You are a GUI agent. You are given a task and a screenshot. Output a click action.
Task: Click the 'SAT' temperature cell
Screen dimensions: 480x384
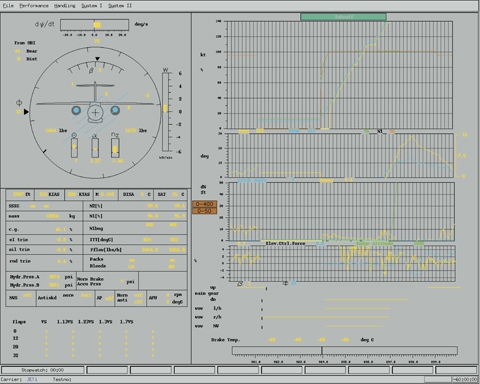[171, 194]
